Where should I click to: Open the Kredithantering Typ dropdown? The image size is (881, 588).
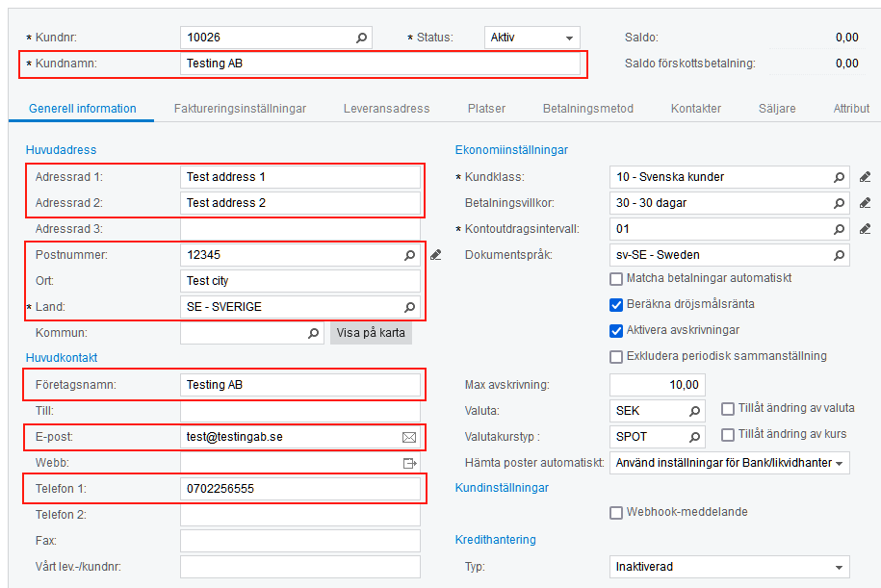[x=840, y=568]
